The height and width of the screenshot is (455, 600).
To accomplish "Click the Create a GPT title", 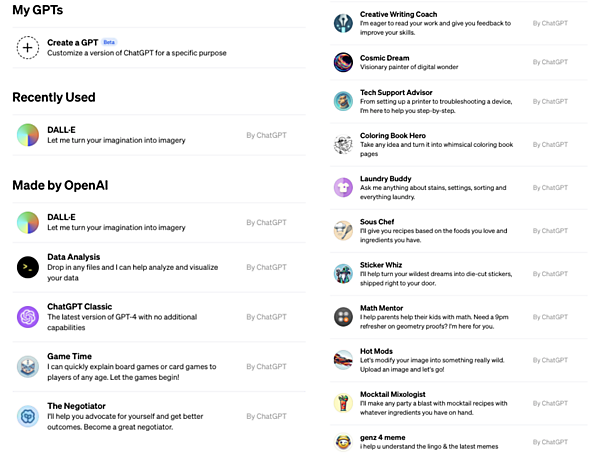I will (72, 43).
